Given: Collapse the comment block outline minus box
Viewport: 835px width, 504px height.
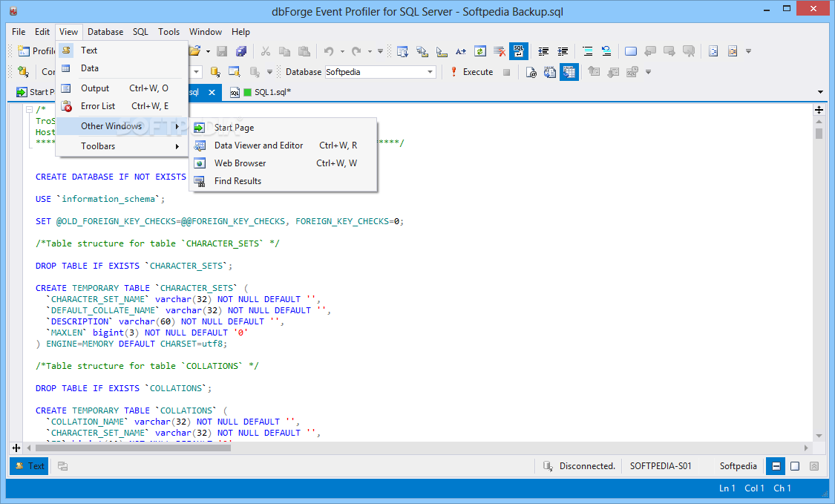Looking at the screenshot, I should pos(29,109).
